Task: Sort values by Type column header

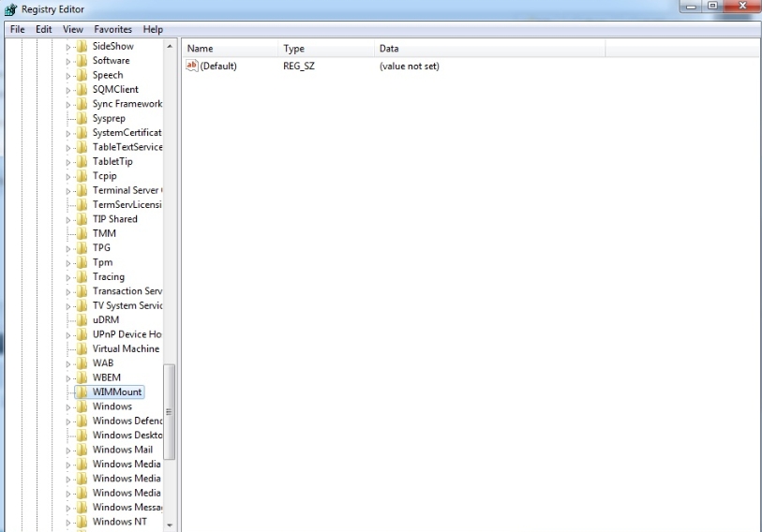Action: (x=325, y=49)
